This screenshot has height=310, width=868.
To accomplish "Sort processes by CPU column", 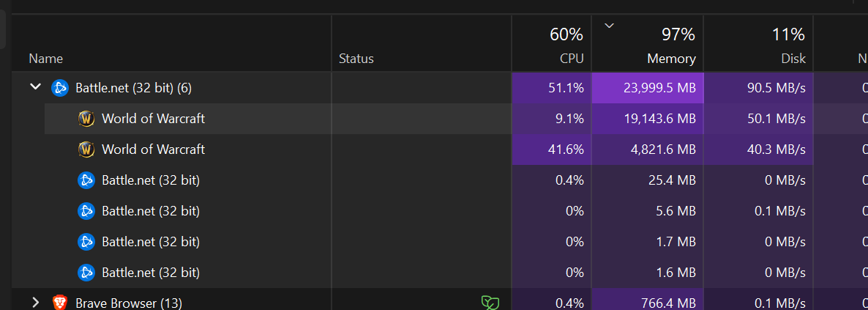I will tap(551, 45).
